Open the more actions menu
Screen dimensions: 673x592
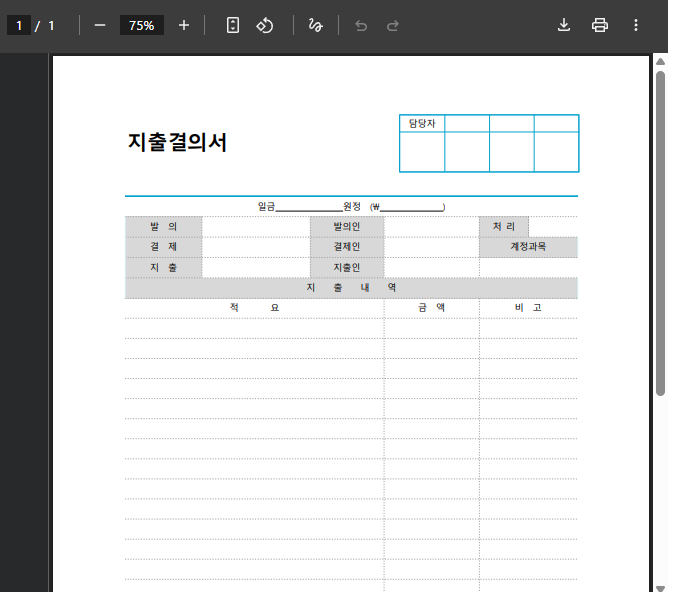point(636,25)
